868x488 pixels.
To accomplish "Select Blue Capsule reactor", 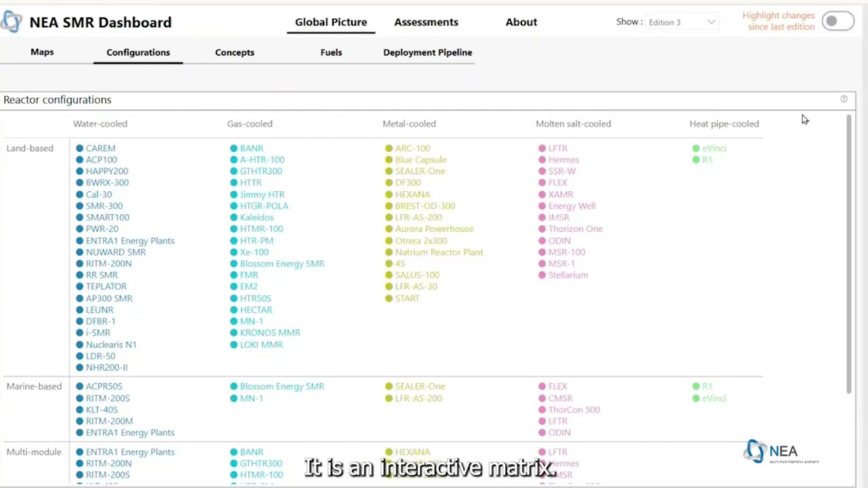I will [421, 159].
